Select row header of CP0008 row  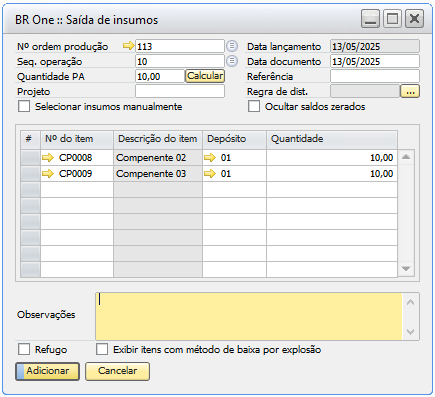pos(30,158)
